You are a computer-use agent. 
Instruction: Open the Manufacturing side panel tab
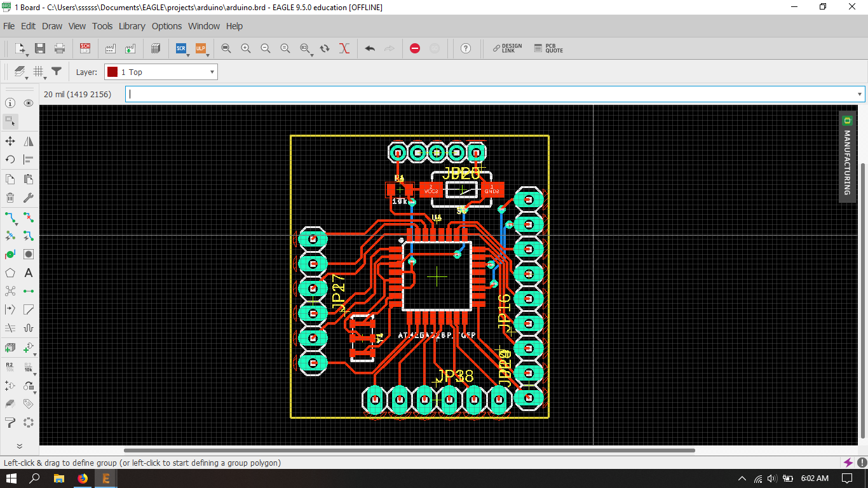847,157
